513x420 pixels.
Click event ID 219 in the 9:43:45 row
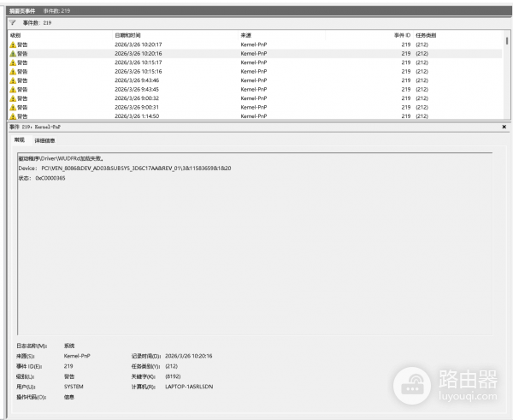pos(406,89)
